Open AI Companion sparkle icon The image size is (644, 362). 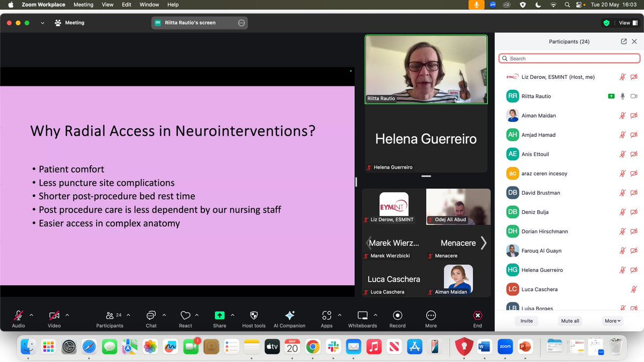tap(289, 316)
